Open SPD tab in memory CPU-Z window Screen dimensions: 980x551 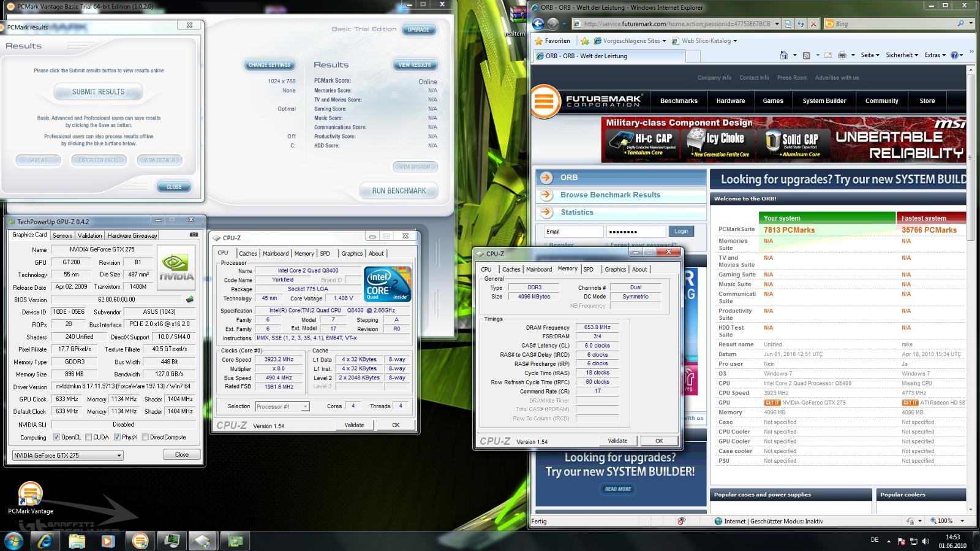(588, 270)
